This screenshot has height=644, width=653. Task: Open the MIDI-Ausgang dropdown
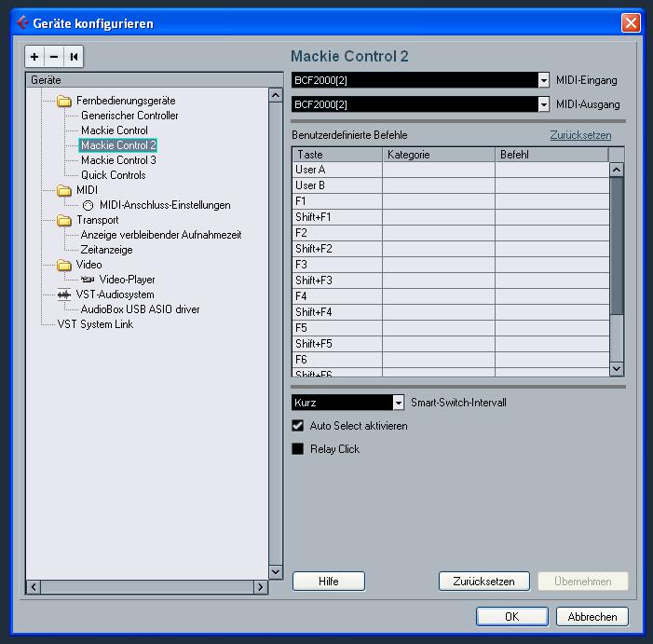(544, 104)
